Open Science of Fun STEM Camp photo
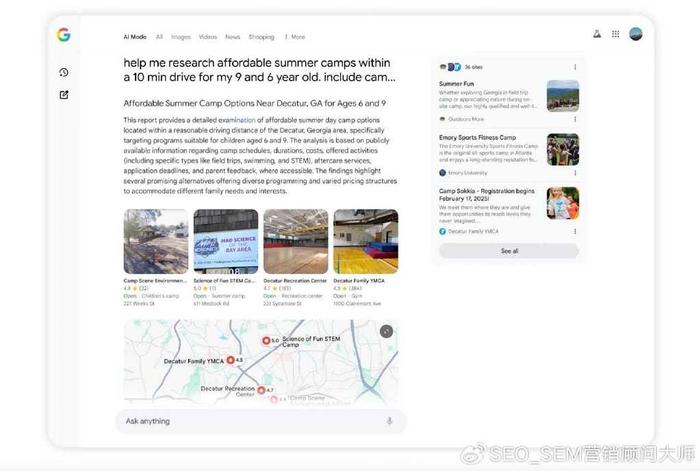 226,242
